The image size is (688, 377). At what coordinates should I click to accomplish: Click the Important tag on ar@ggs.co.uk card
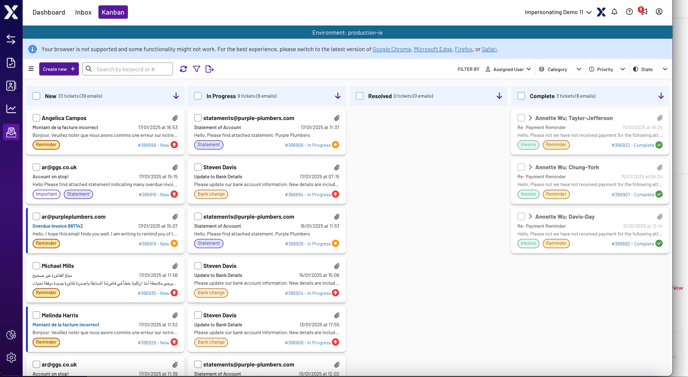(x=46, y=194)
